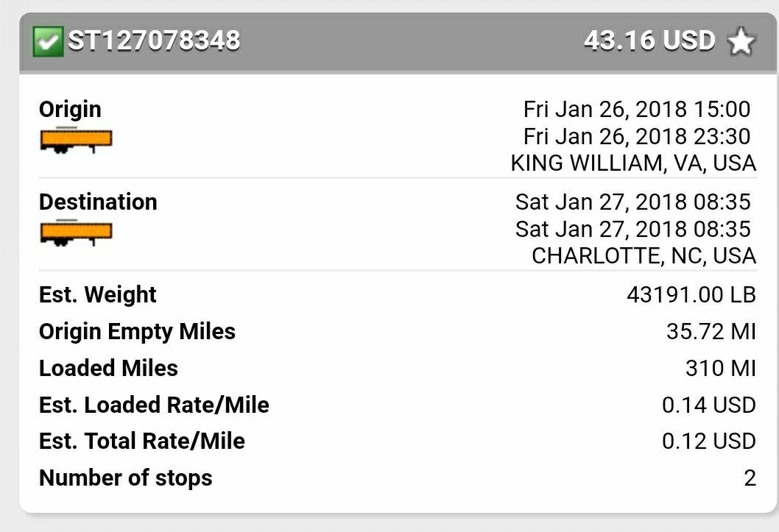Select KING WILLIAM, VA, USA location
This screenshot has height=532, width=779.
pyautogui.click(x=633, y=163)
